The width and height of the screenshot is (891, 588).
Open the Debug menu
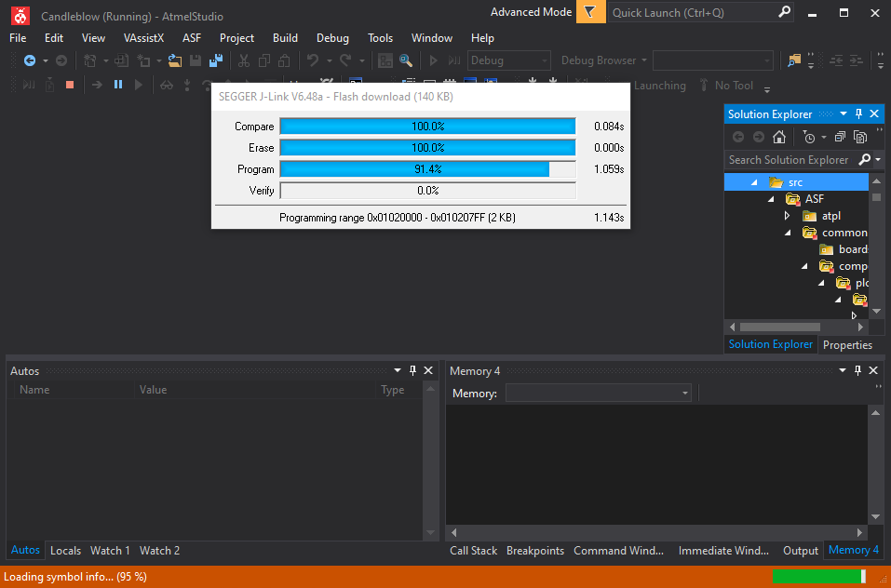point(332,38)
